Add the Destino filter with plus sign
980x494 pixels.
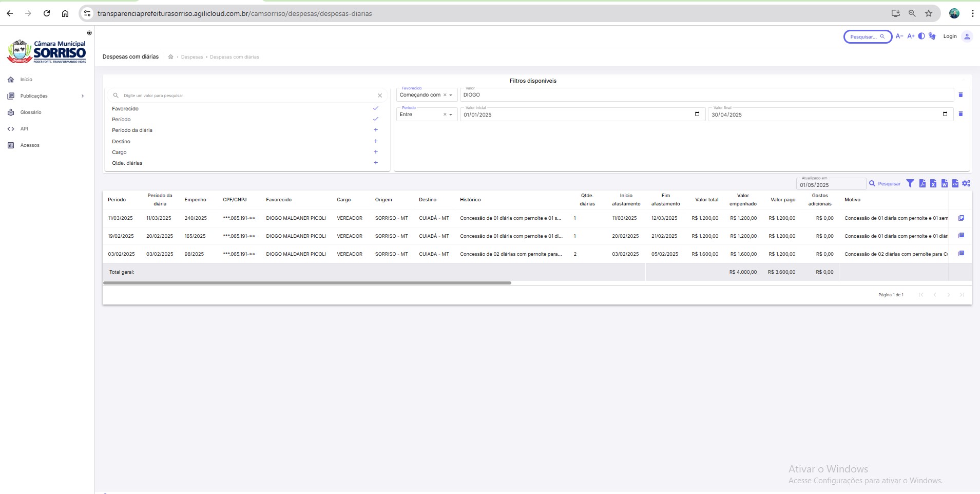[x=375, y=141]
